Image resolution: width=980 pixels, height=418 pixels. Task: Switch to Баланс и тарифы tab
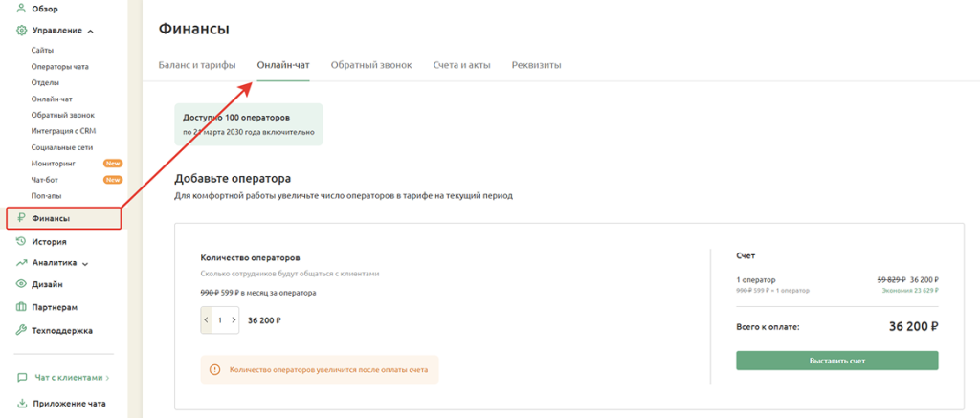click(x=198, y=65)
